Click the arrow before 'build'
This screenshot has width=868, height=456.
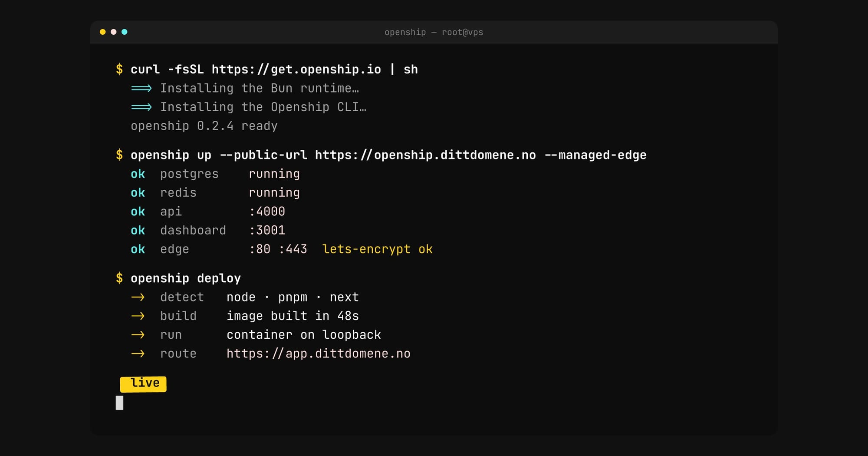coord(138,316)
